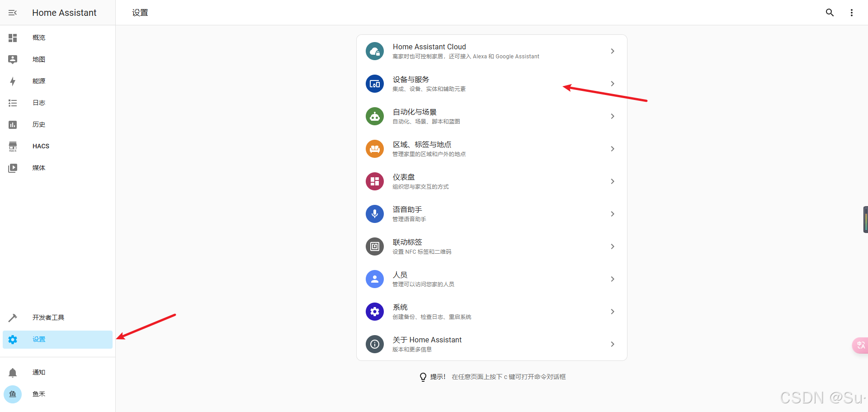Click the developer tools hammer icon

point(13,317)
